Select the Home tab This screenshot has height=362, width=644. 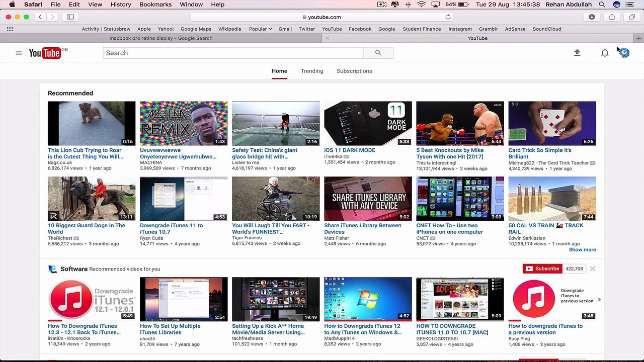click(x=279, y=71)
